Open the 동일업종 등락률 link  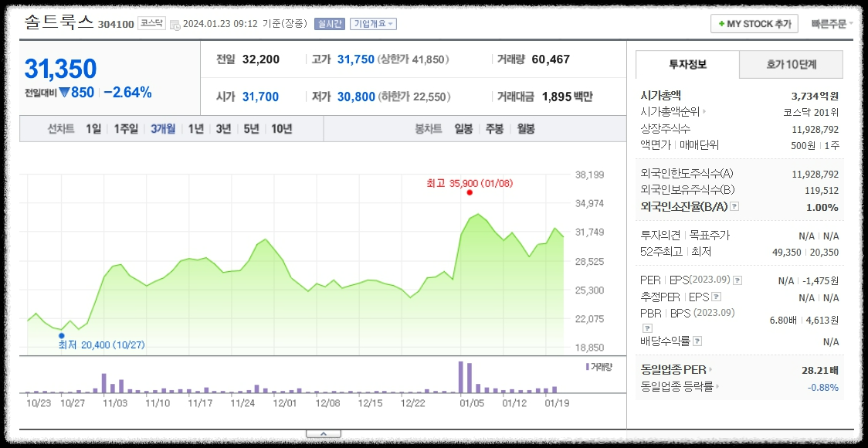pyautogui.click(x=680, y=386)
